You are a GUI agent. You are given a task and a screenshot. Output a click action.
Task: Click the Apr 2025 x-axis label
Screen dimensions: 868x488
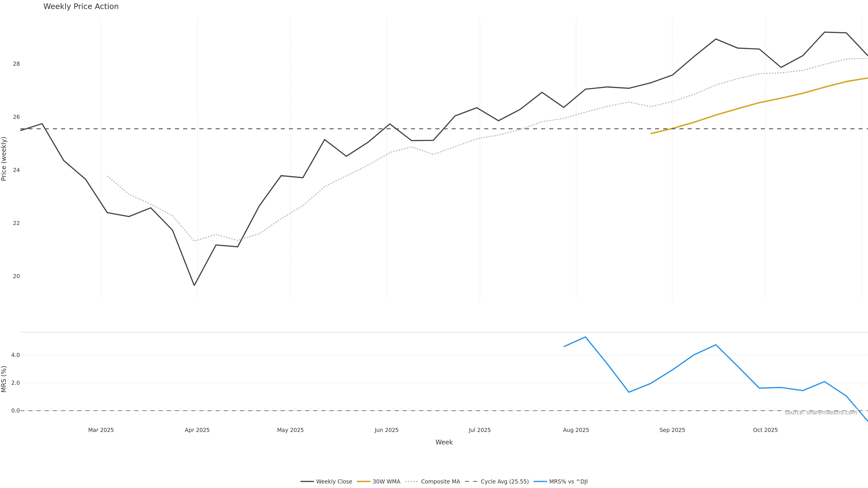coord(197,430)
